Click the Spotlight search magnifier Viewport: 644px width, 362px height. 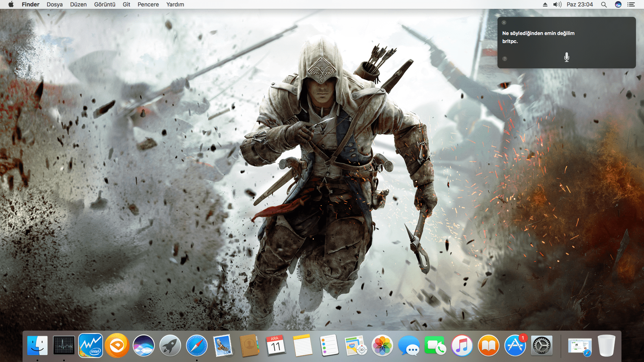coord(604,4)
